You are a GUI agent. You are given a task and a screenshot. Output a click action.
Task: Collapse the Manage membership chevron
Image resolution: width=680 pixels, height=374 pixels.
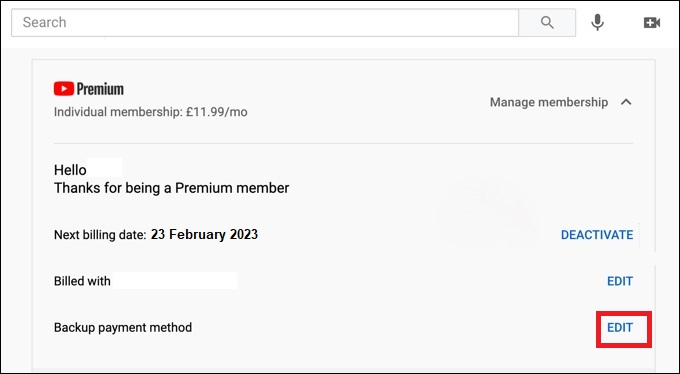click(626, 102)
